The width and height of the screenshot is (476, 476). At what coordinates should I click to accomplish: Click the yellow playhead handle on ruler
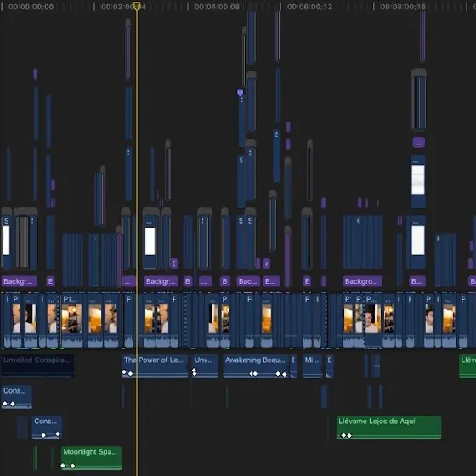tap(137, 5)
